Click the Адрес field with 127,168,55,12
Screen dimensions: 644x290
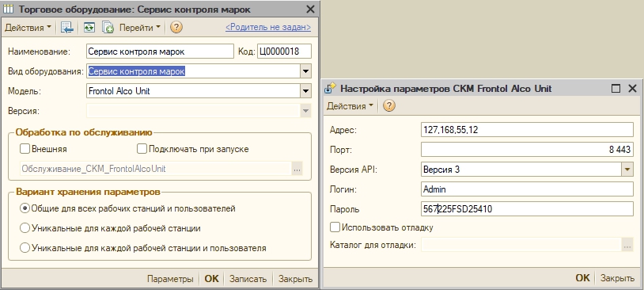527,130
